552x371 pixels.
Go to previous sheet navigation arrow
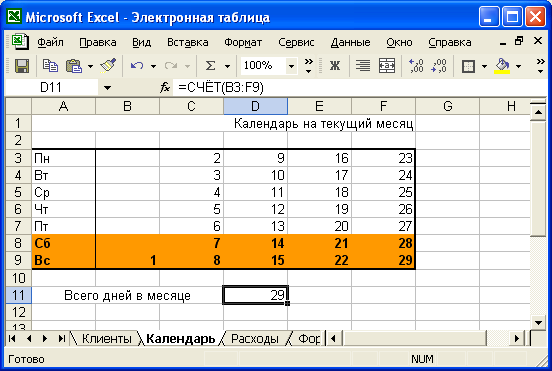click(x=29, y=339)
